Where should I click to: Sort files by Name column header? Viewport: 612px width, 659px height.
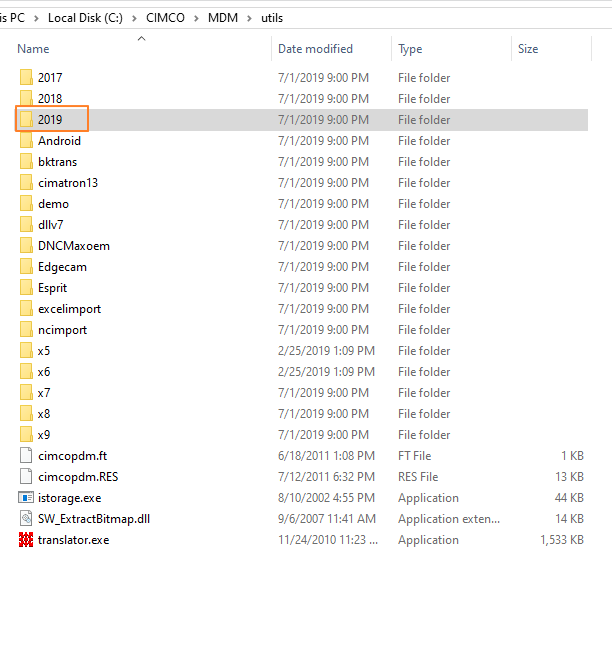[x=33, y=49]
